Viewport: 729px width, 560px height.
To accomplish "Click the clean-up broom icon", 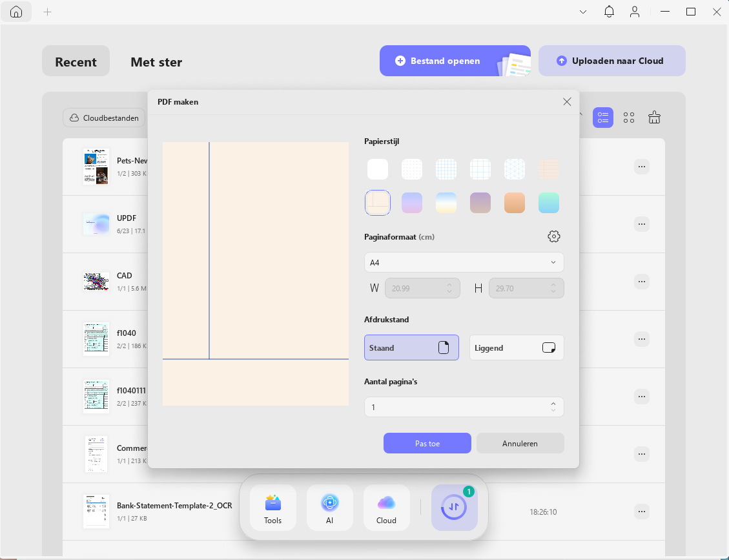I will [x=654, y=118].
